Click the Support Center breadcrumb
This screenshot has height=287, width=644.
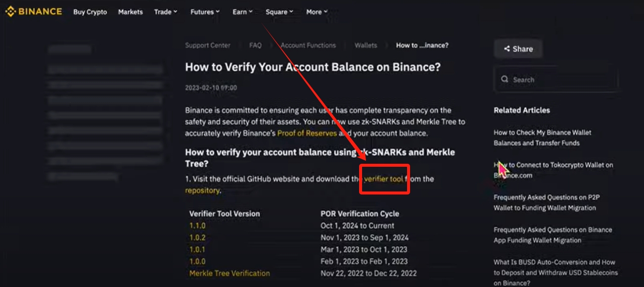[208, 45]
